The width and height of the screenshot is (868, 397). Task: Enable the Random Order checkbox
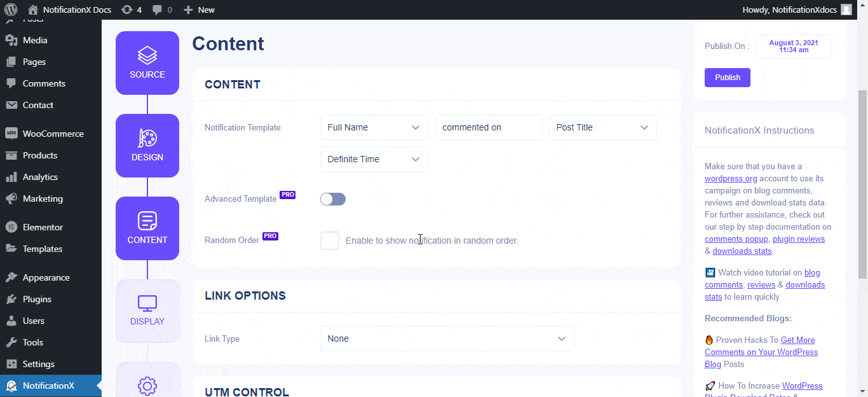coord(330,240)
